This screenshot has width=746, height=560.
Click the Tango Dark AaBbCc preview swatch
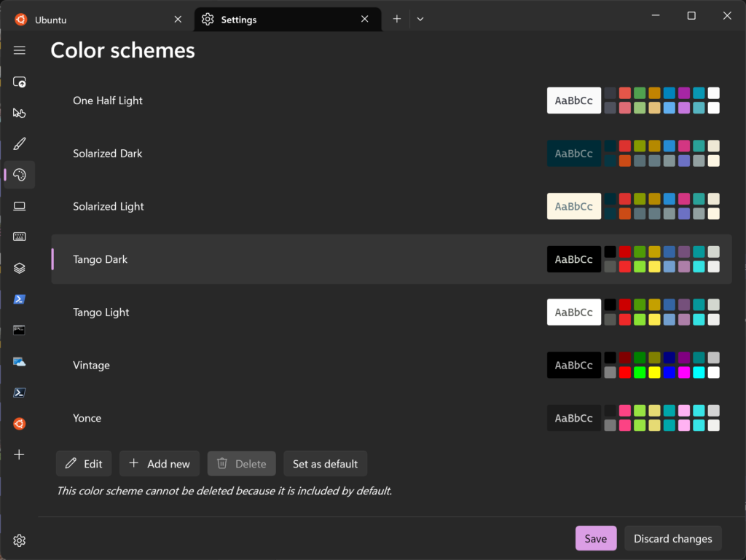point(573,259)
